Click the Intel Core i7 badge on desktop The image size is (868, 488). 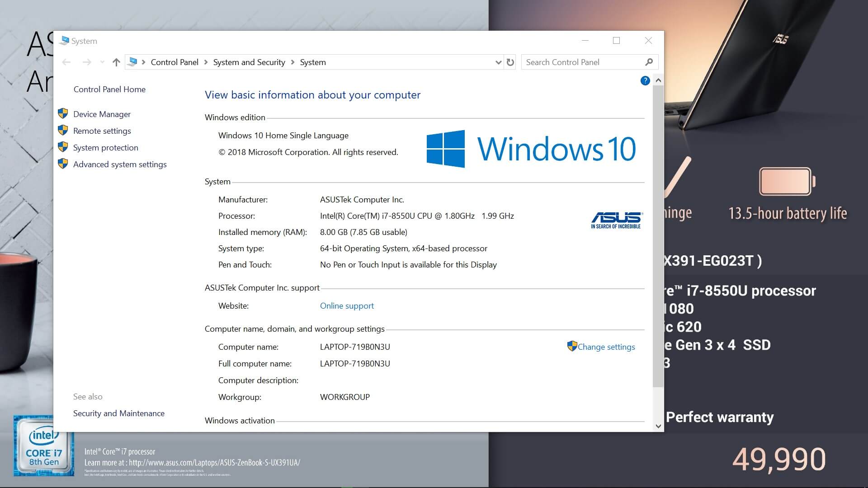(x=44, y=446)
